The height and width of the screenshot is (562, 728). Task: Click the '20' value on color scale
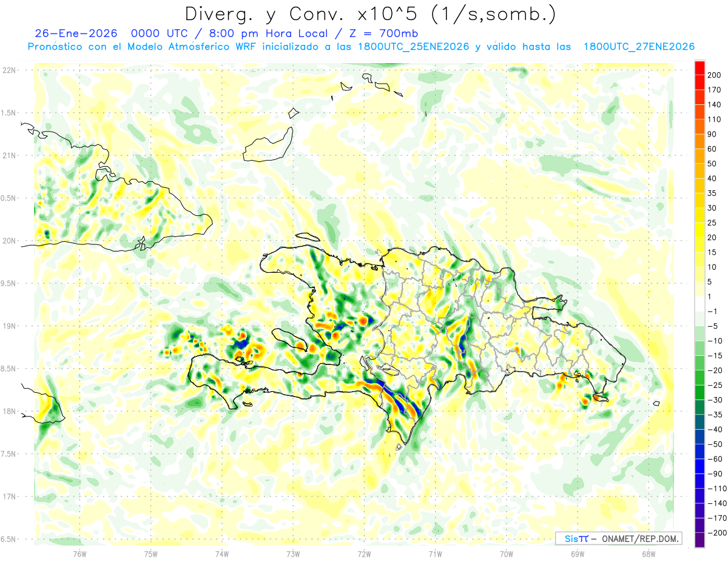tap(713, 238)
